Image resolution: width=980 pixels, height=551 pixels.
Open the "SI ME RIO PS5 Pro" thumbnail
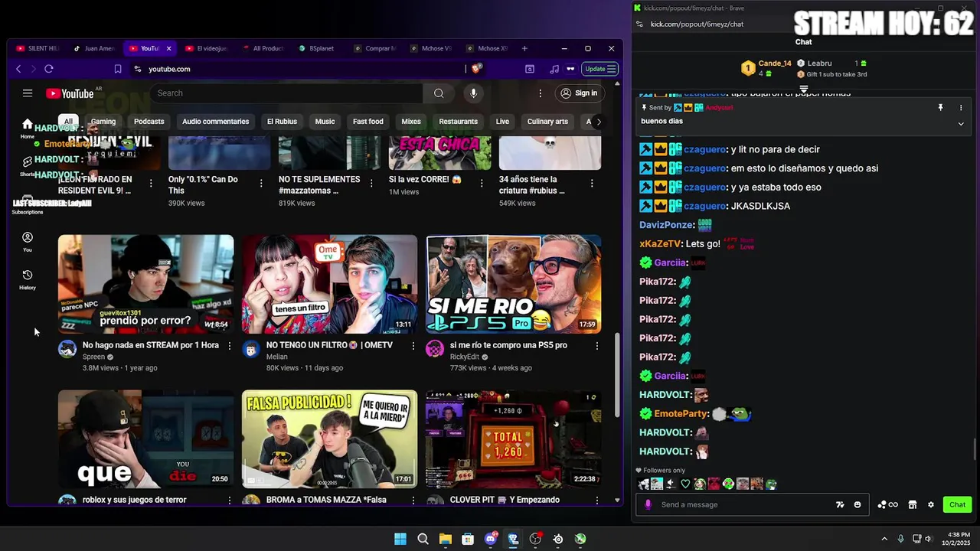click(513, 284)
